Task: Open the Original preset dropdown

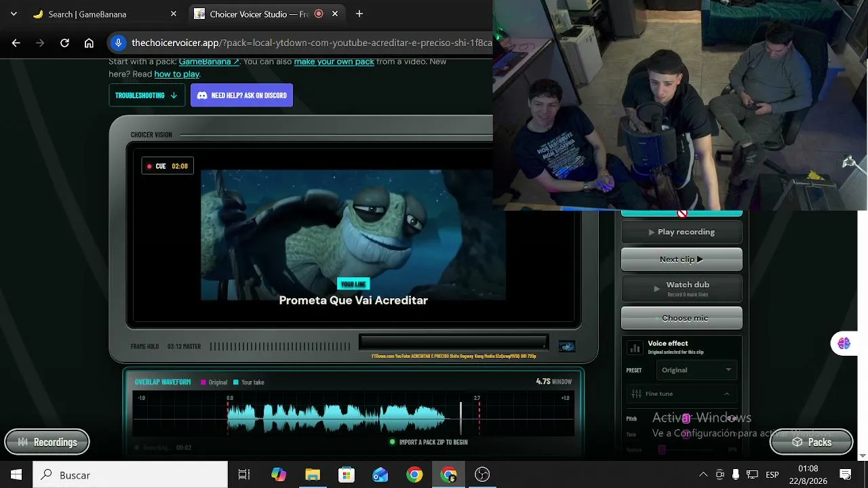Action: coord(696,370)
